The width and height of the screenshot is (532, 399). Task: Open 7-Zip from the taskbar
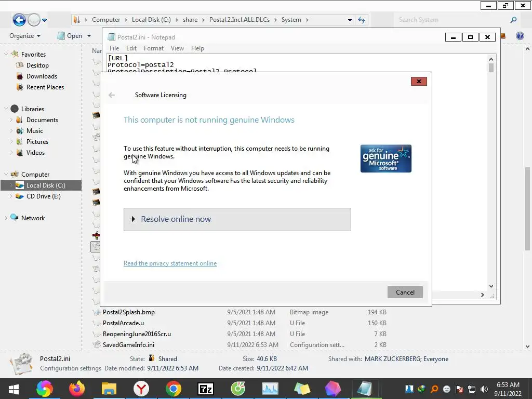(206, 389)
